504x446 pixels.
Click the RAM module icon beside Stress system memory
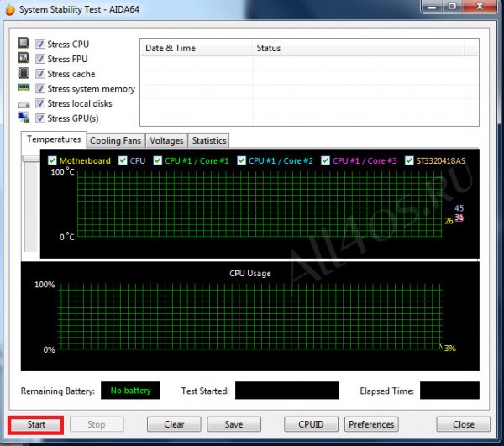(x=24, y=87)
